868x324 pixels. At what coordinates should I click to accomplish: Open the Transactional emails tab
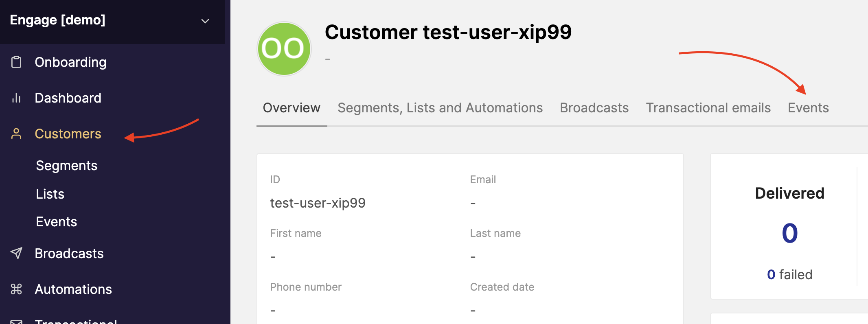pyautogui.click(x=708, y=108)
